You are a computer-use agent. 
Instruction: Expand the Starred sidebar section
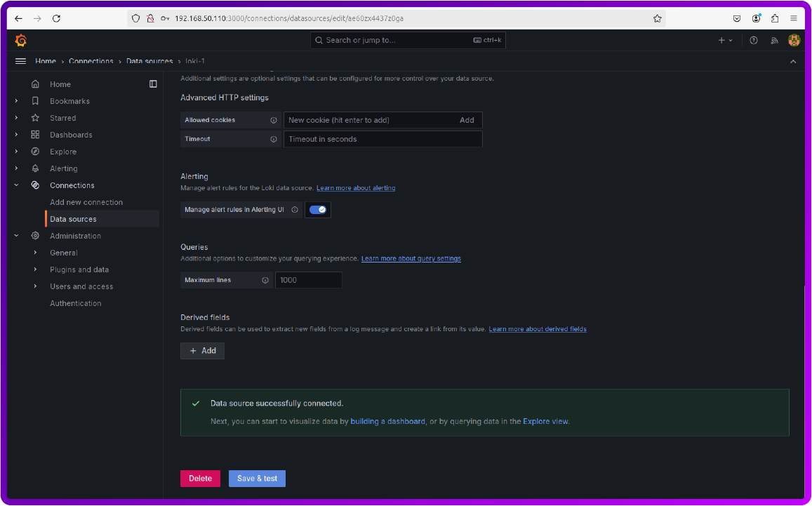click(x=17, y=118)
